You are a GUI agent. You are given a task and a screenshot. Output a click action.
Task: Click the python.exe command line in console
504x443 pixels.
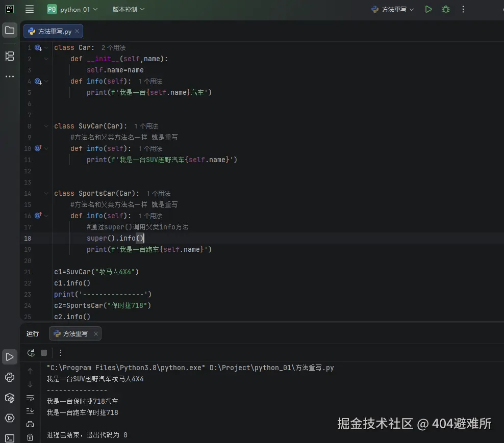[x=190, y=368]
